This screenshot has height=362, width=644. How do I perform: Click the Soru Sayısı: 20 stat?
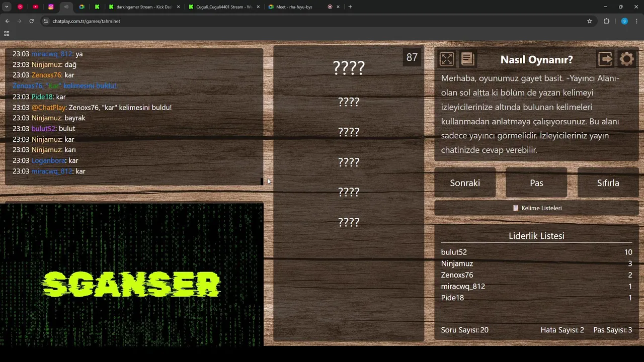click(x=464, y=330)
